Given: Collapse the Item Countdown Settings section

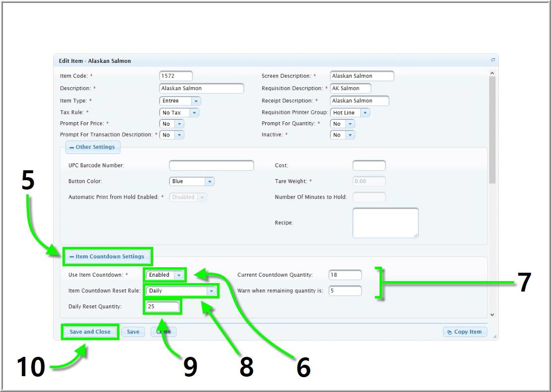Looking at the screenshot, I should pos(107,256).
